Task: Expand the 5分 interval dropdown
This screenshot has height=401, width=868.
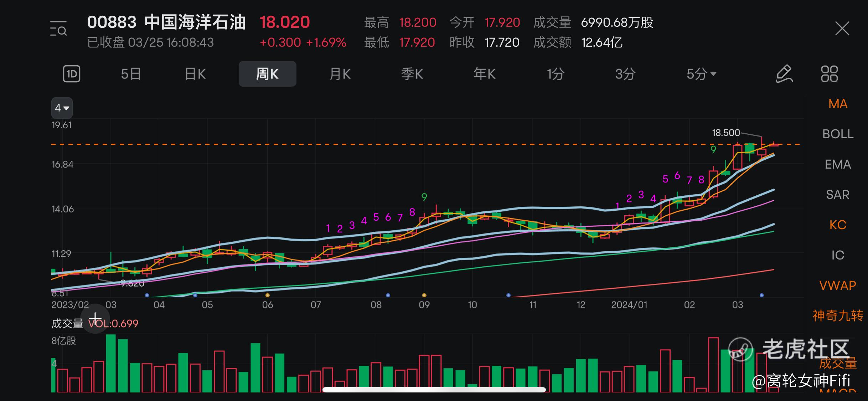Action: (x=701, y=74)
